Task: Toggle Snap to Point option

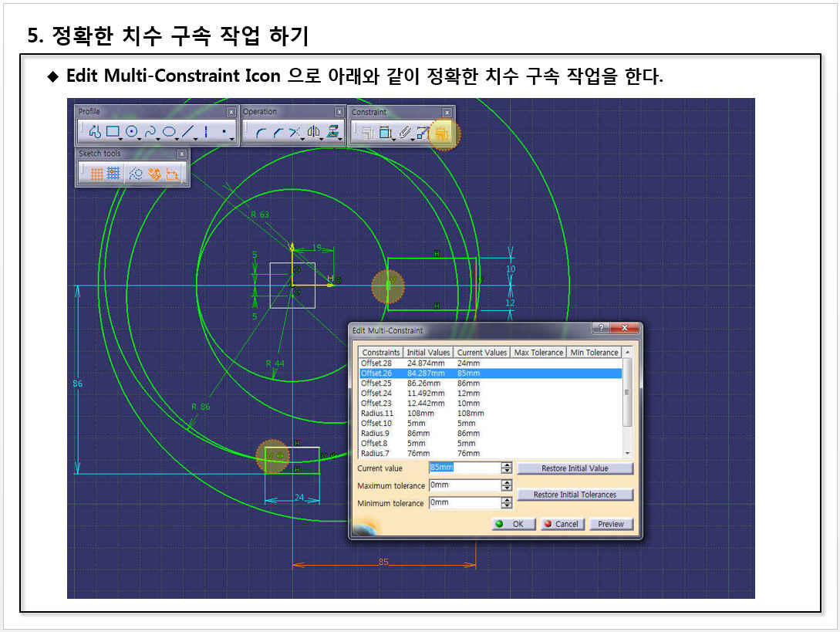Action: (113, 174)
